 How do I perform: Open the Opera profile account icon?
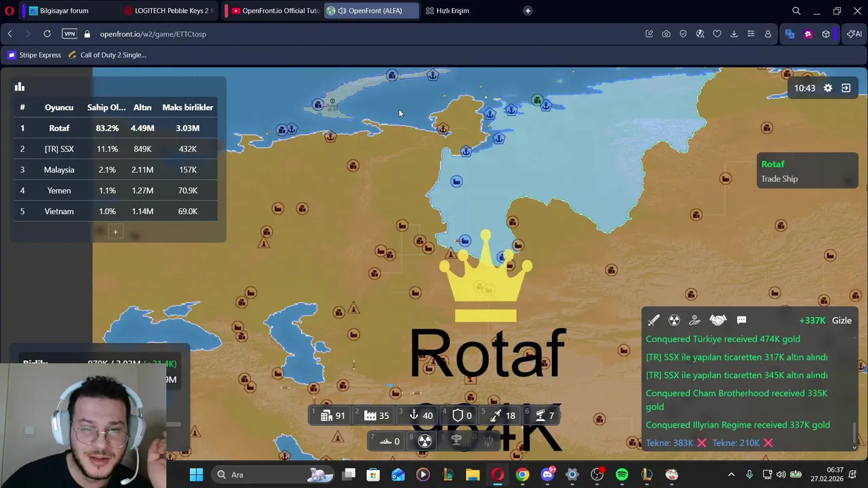coord(768,34)
